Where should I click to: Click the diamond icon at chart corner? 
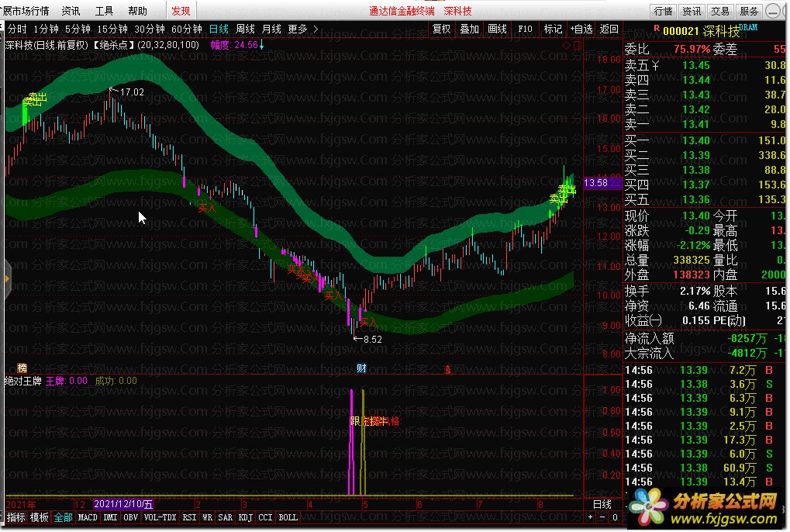click(566, 45)
